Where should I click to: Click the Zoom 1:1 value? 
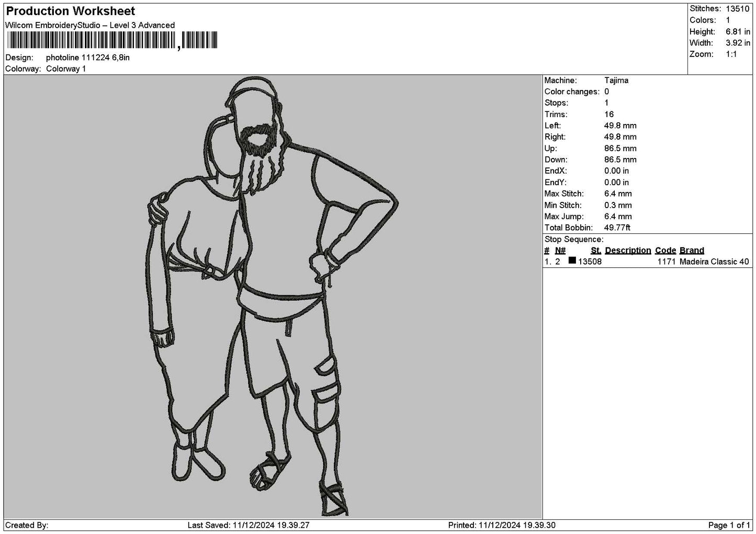click(x=731, y=54)
